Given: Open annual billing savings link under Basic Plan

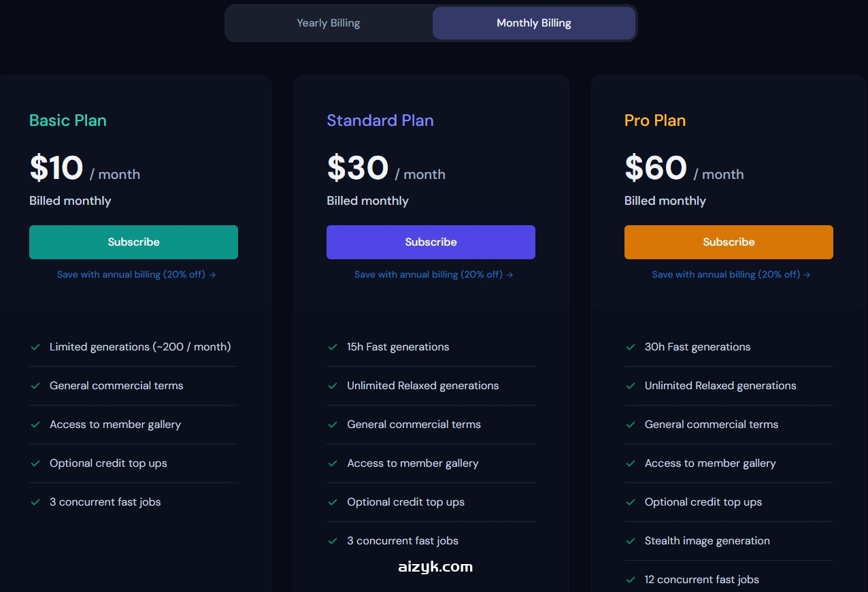Looking at the screenshot, I should pos(136,275).
